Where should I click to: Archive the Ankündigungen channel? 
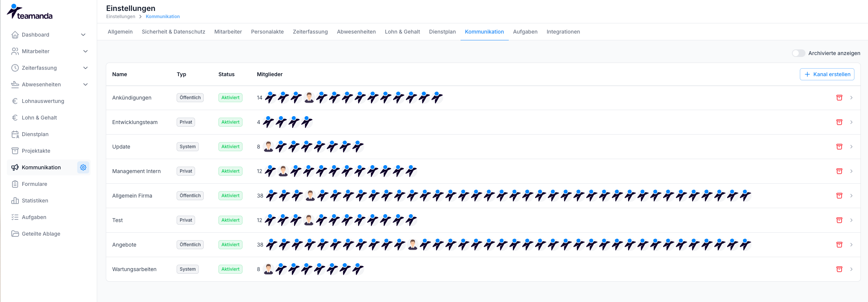839,98
